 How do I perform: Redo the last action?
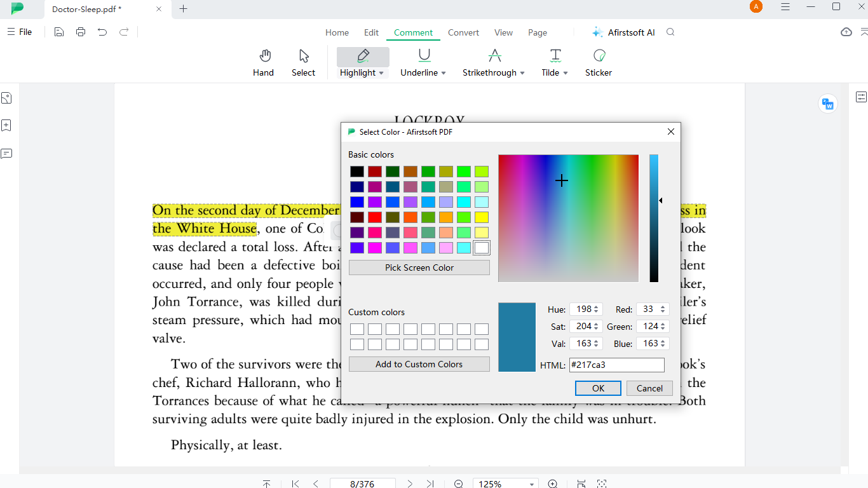click(x=124, y=32)
